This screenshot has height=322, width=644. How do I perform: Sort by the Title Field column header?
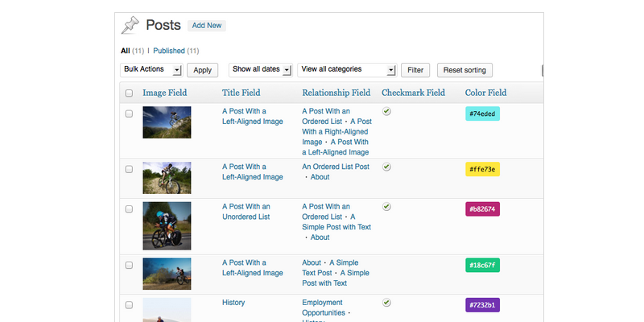pos(241,93)
